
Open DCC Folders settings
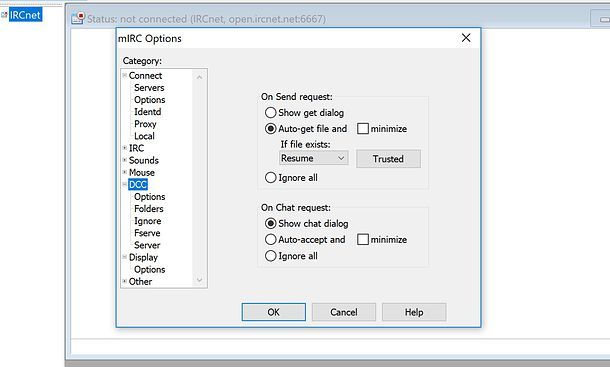(x=149, y=209)
